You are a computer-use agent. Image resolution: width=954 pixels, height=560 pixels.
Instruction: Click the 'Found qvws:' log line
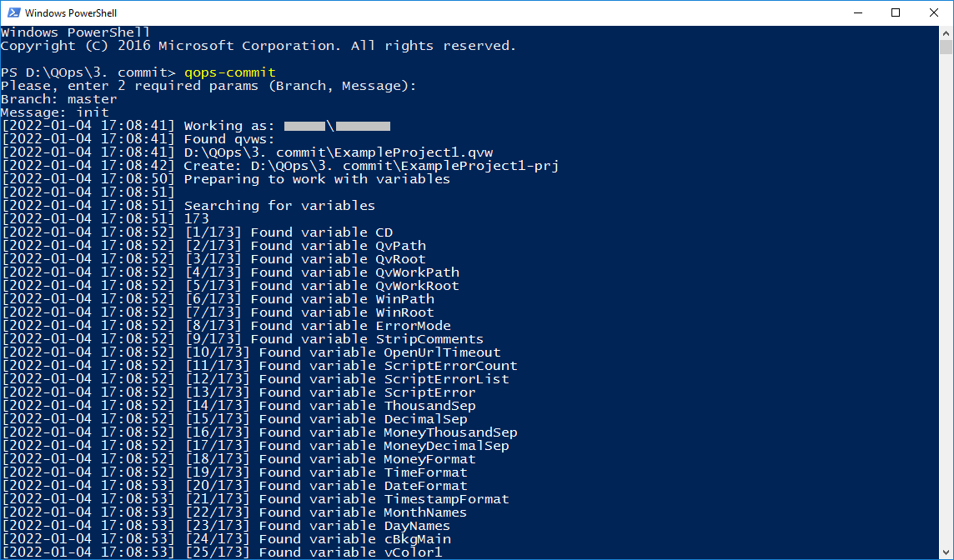click(x=138, y=139)
